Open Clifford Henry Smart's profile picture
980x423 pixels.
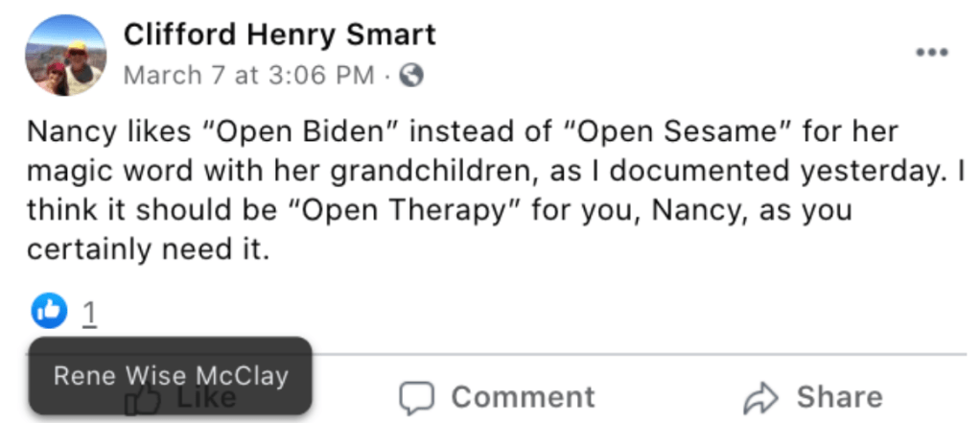[64, 56]
